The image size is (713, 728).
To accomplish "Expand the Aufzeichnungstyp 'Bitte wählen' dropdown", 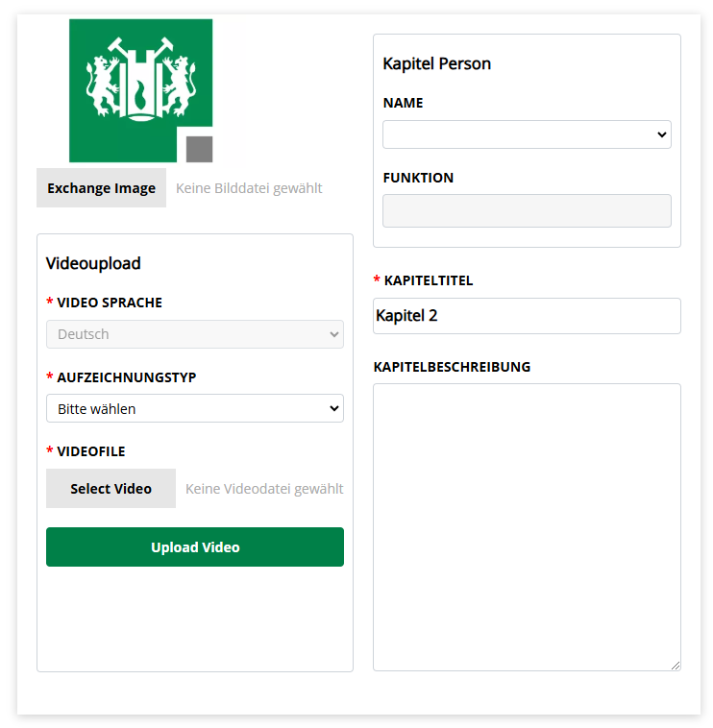I will (x=195, y=409).
